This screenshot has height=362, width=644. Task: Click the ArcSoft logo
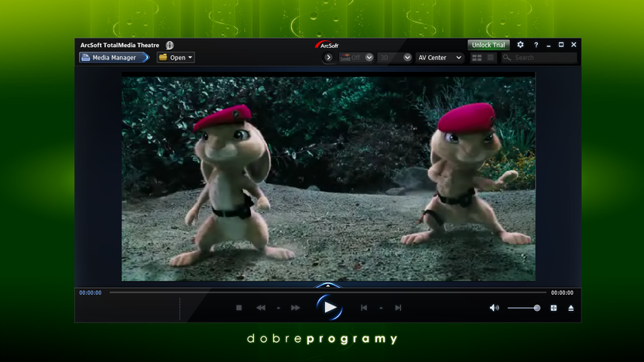[327, 45]
